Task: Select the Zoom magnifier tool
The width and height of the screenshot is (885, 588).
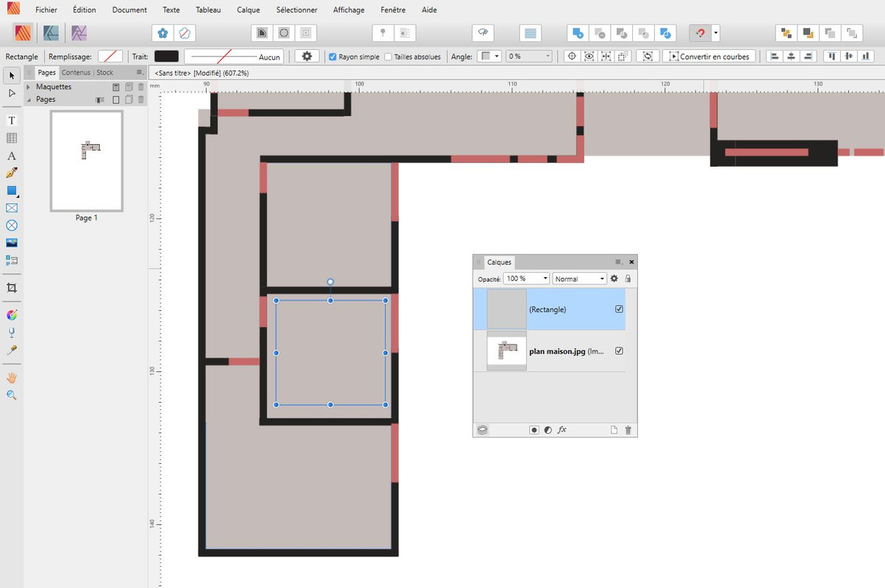Action: [12, 395]
